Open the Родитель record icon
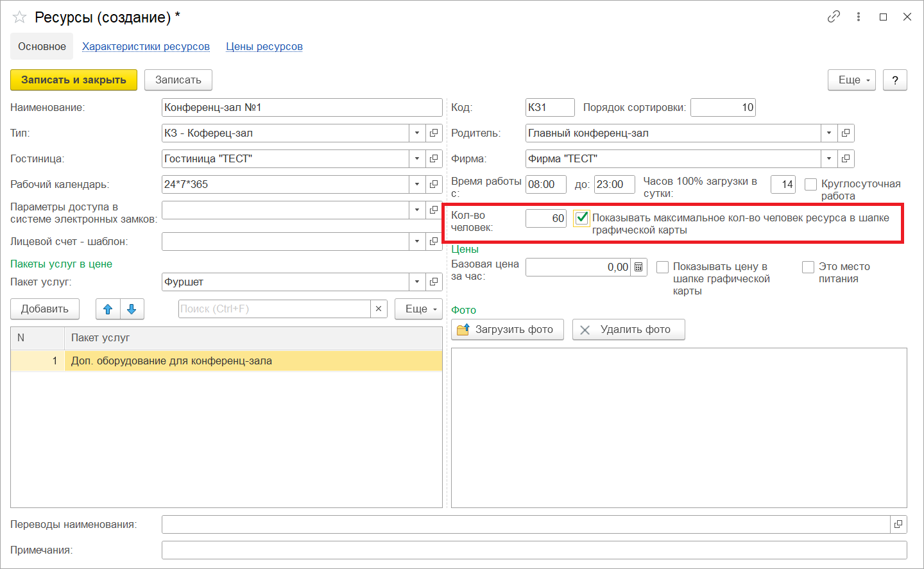Image resolution: width=924 pixels, height=569 pixels. 846,133
